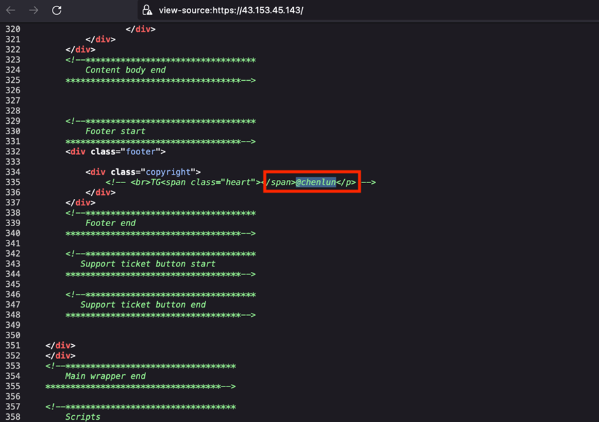The height and width of the screenshot is (422, 599).
Task: Click line number 320
Action: click(x=13, y=29)
